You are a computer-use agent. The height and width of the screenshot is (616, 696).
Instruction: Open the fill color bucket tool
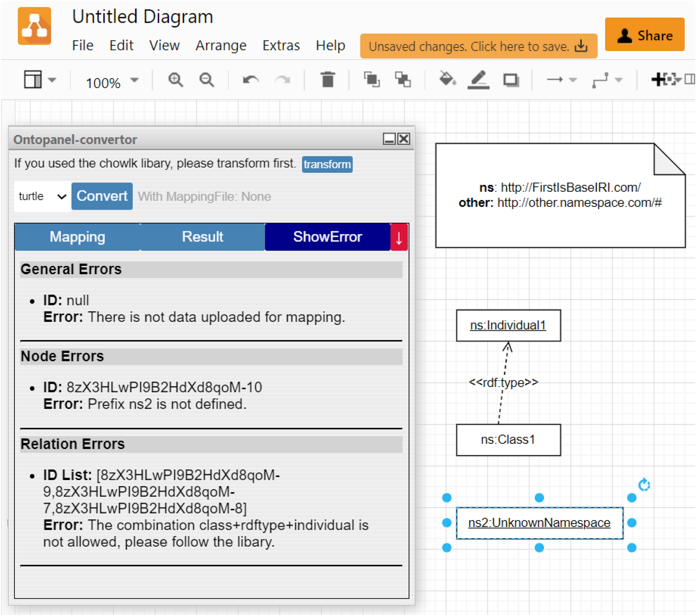[x=447, y=80]
